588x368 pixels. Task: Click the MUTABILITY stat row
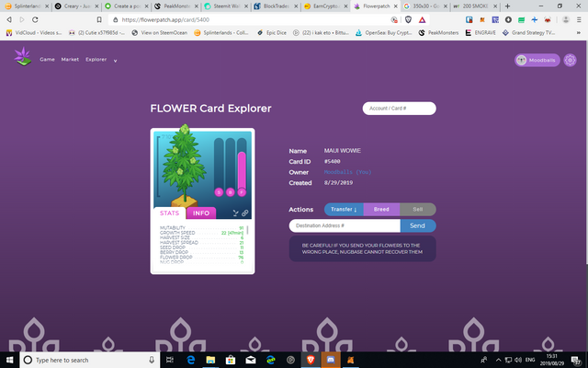point(202,228)
